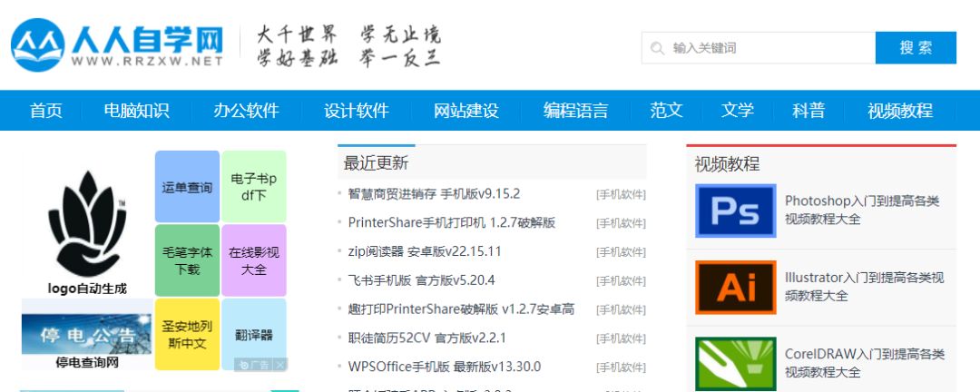Click [手机软件] tag beside WPSOffice手机版
The width and height of the screenshot is (980, 392).
tap(621, 367)
